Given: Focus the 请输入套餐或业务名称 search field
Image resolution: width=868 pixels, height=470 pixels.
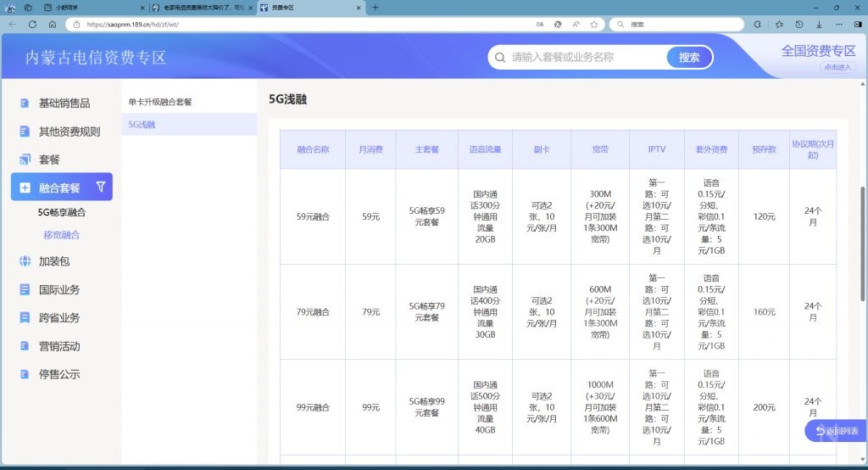Looking at the screenshot, I should (x=585, y=58).
